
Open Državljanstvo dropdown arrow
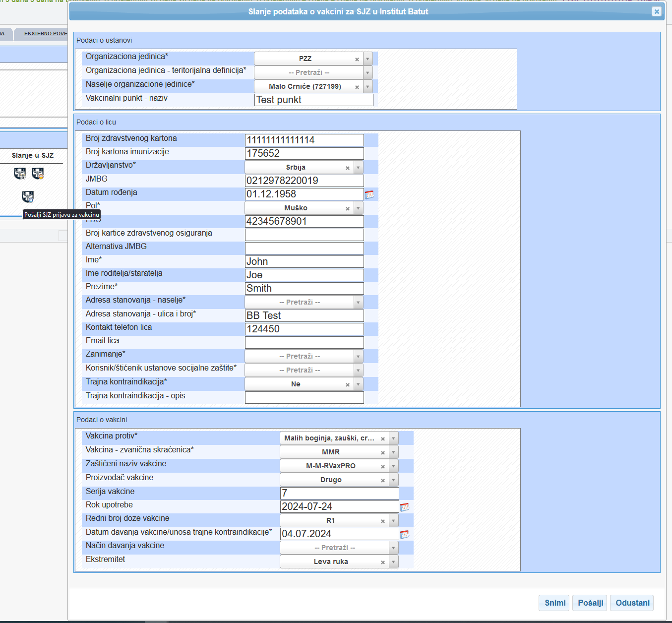tap(358, 167)
